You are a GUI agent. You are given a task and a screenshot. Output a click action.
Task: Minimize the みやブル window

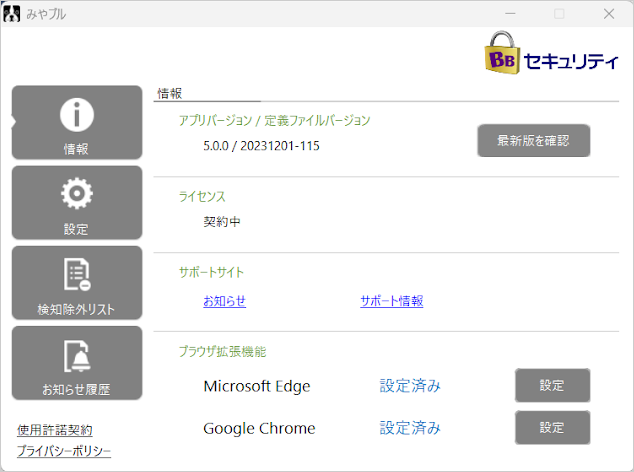[x=510, y=14]
